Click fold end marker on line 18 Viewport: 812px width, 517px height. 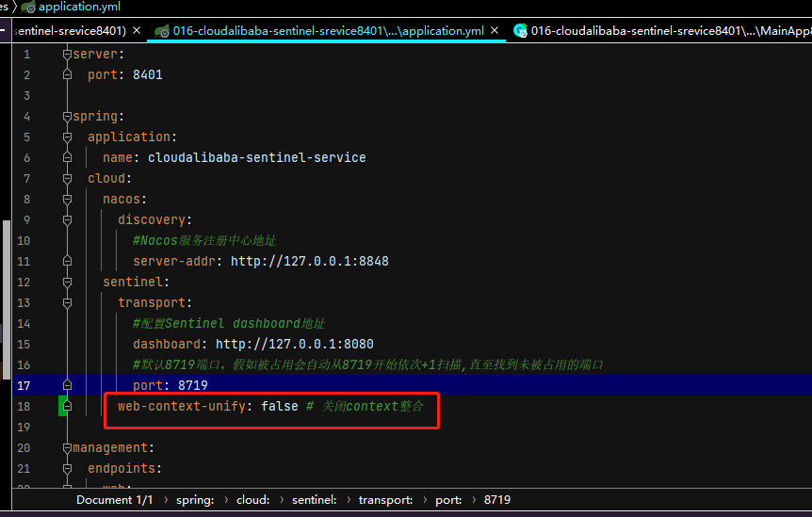(x=67, y=406)
